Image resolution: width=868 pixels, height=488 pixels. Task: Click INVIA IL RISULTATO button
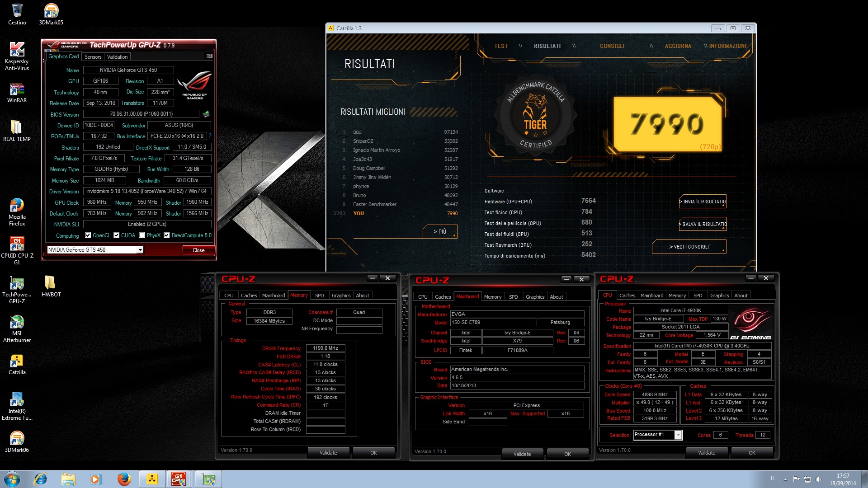[703, 202]
